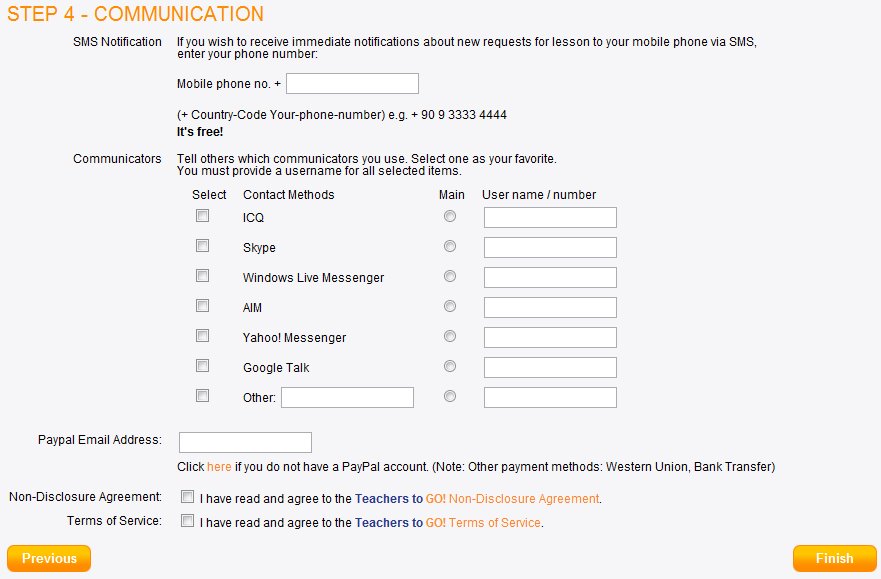Screen dimensions: 881x579
Task: Check the Google Talk checkbox
Action: (x=202, y=366)
